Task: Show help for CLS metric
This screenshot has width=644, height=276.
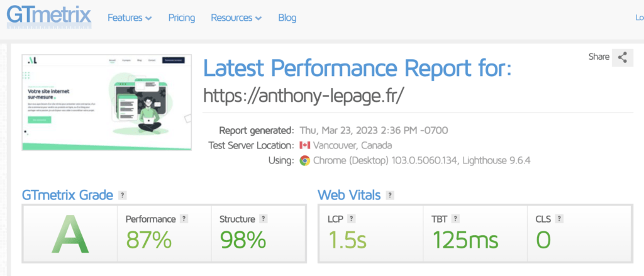Action: [x=559, y=219]
